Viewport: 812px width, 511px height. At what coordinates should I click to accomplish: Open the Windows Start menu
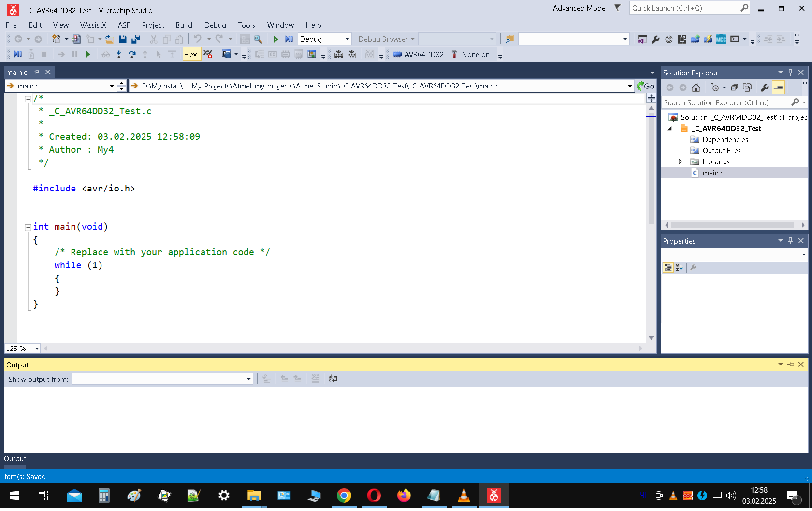pyautogui.click(x=14, y=496)
